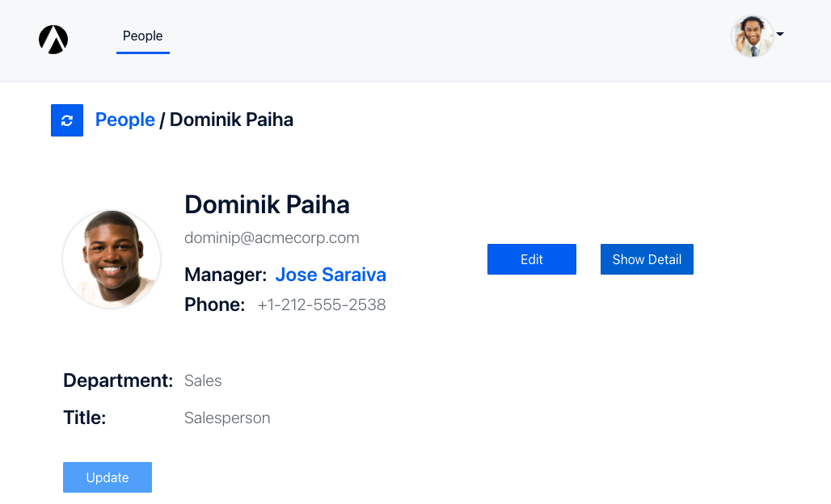Click the dominip@acmecorp.com email address

pyautogui.click(x=272, y=237)
